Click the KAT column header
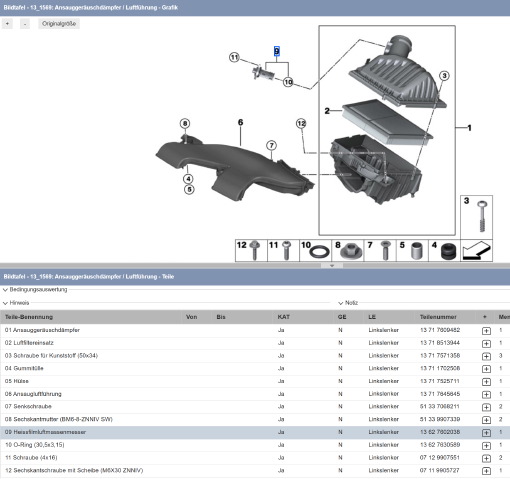 283,317
